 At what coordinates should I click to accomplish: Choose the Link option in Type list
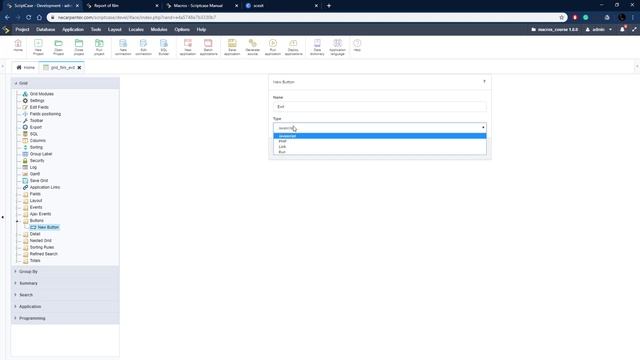[x=380, y=147]
